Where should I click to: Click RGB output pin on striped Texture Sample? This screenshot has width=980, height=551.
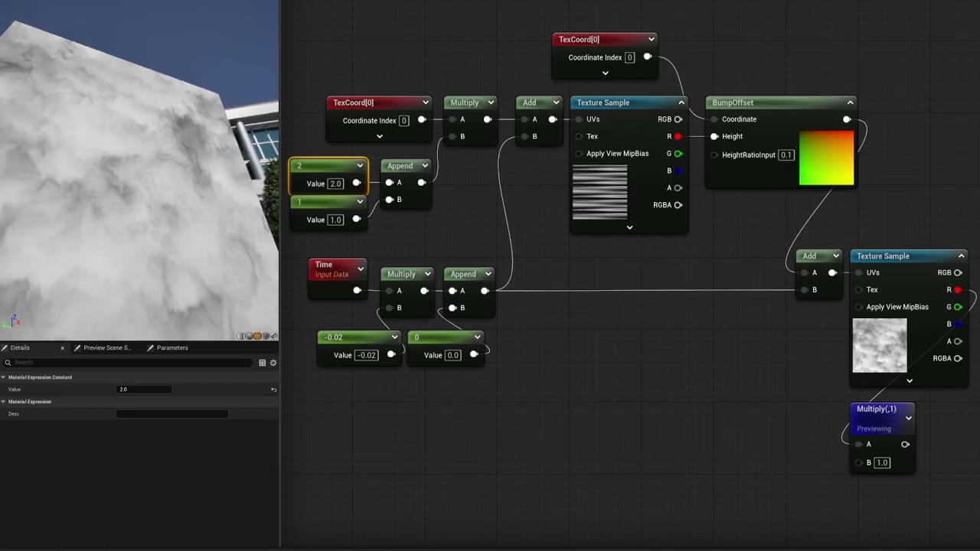point(678,119)
